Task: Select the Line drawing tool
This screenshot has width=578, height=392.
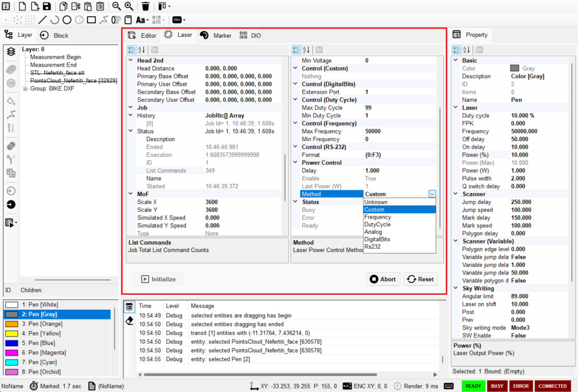Action: point(42,20)
